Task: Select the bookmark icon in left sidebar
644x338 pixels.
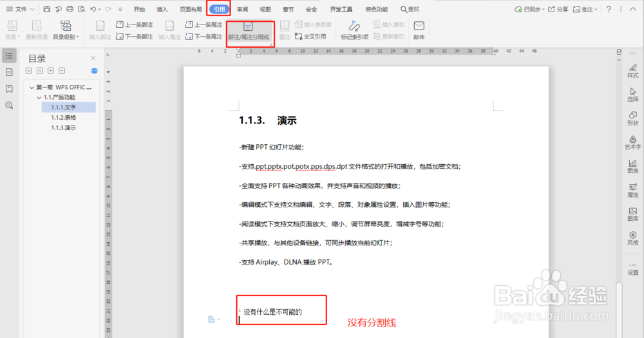Action: [9, 89]
